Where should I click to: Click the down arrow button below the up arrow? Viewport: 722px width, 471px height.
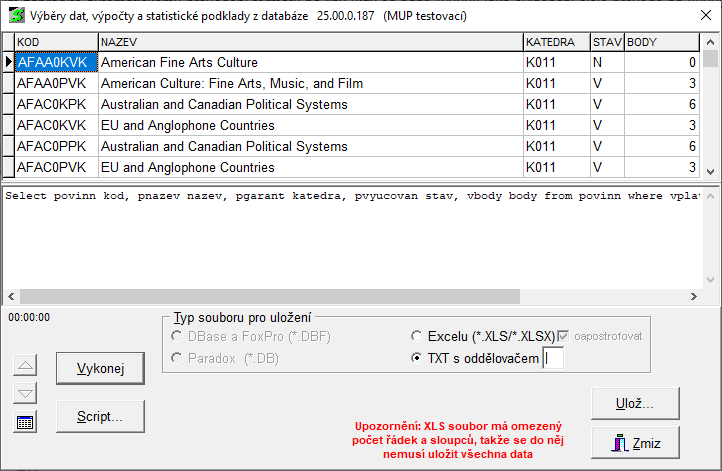pyautogui.click(x=27, y=393)
